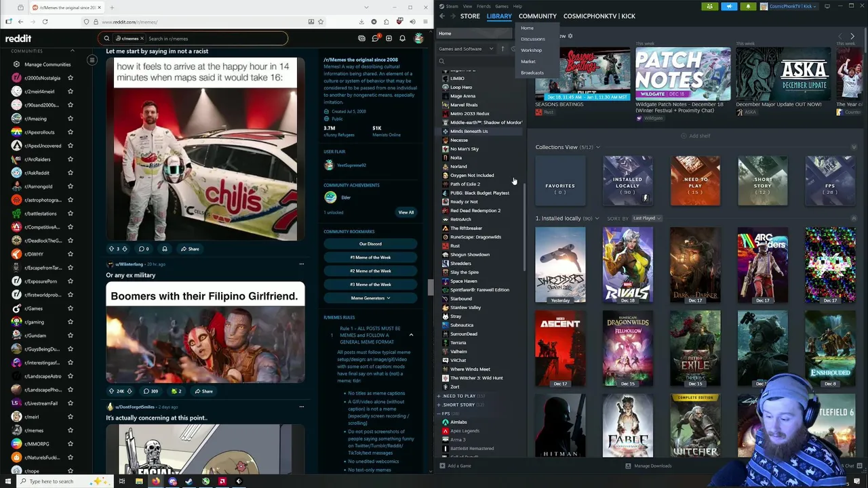
Task: Click Manage Downloads in Steam
Action: click(x=648, y=466)
